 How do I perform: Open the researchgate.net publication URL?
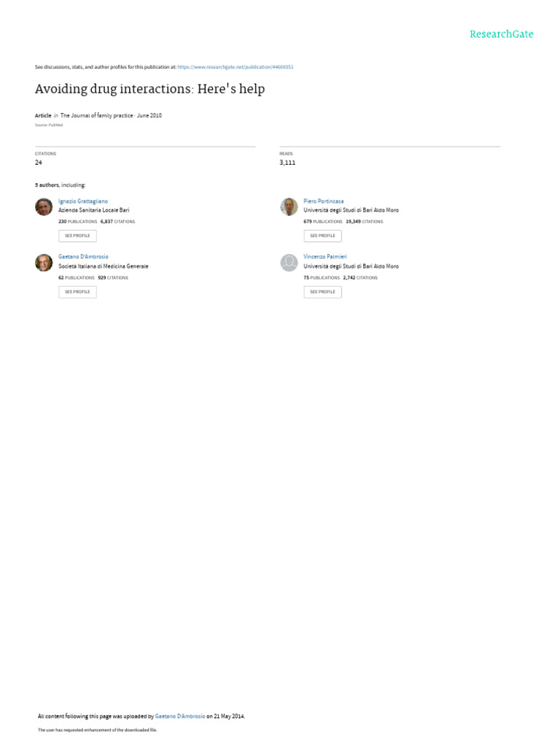pyautogui.click(x=236, y=67)
